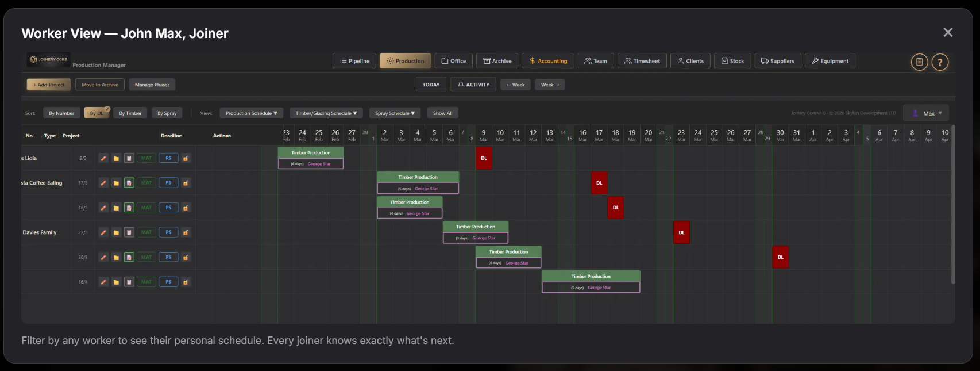Sort projects By Number
The height and width of the screenshot is (371, 980).
61,113
